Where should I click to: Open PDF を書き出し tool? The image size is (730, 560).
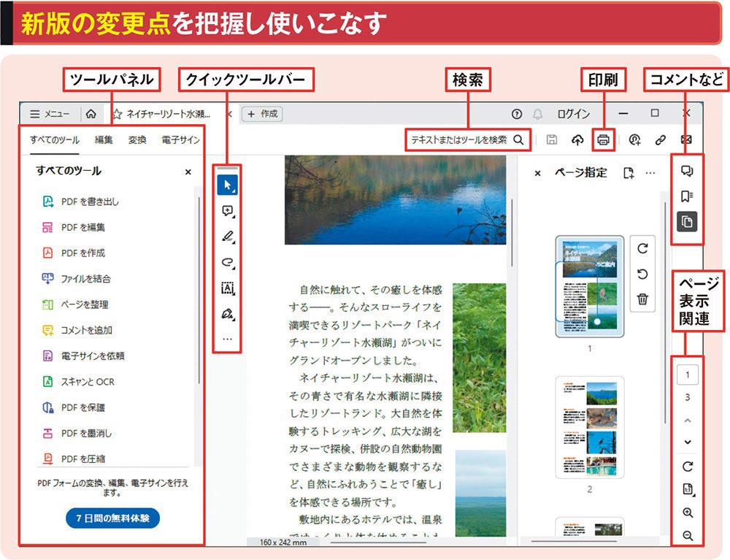pos(81,202)
